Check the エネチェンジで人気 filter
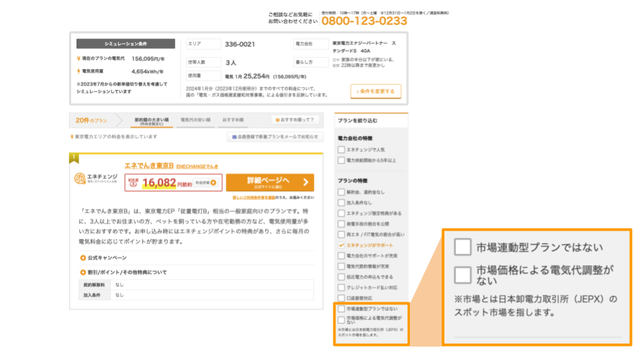 [x=341, y=149]
